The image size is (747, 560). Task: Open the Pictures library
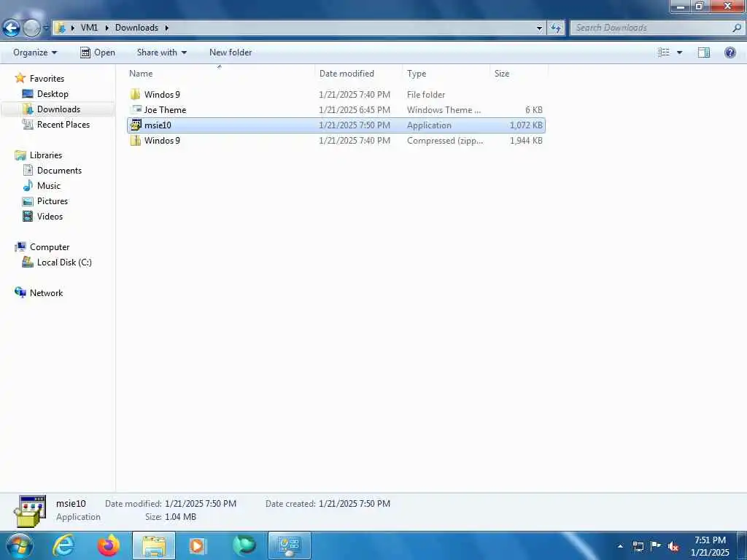click(x=53, y=201)
